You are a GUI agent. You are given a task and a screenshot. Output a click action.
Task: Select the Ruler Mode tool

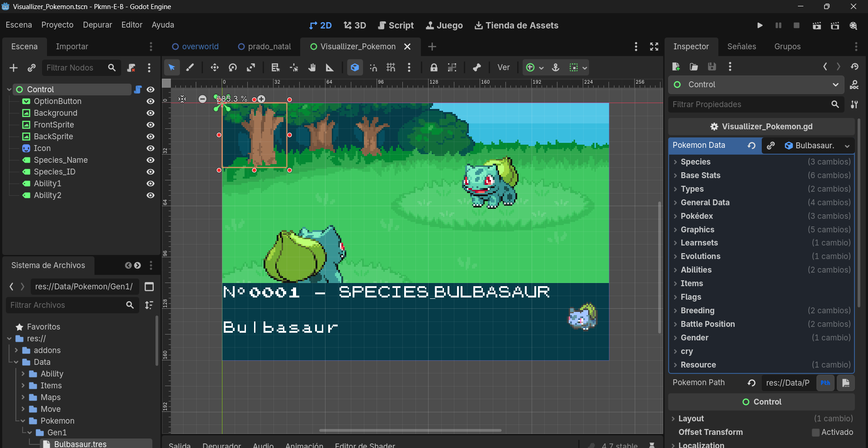[x=330, y=67]
